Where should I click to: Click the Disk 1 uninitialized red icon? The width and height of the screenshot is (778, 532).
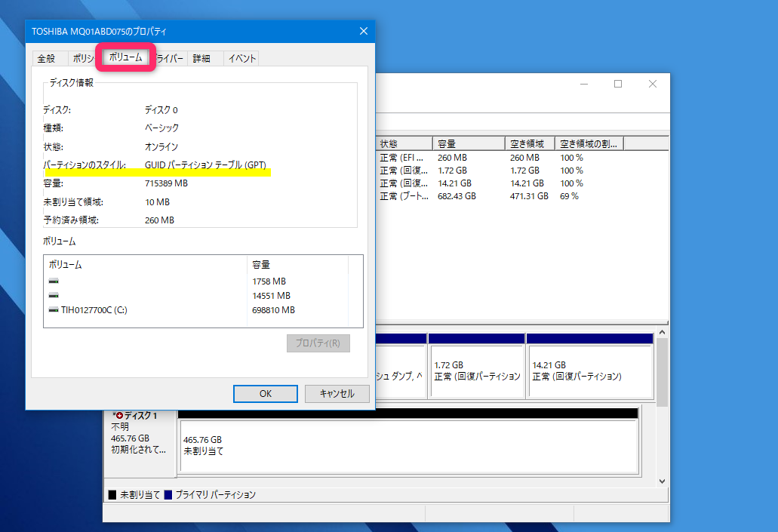coord(118,415)
